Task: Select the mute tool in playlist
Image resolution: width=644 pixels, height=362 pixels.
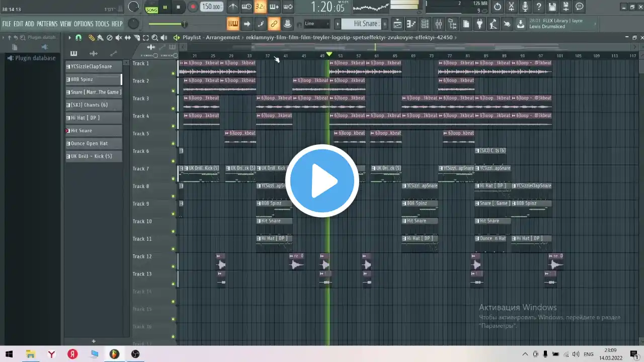Action: pyautogui.click(x=119, y=38)
